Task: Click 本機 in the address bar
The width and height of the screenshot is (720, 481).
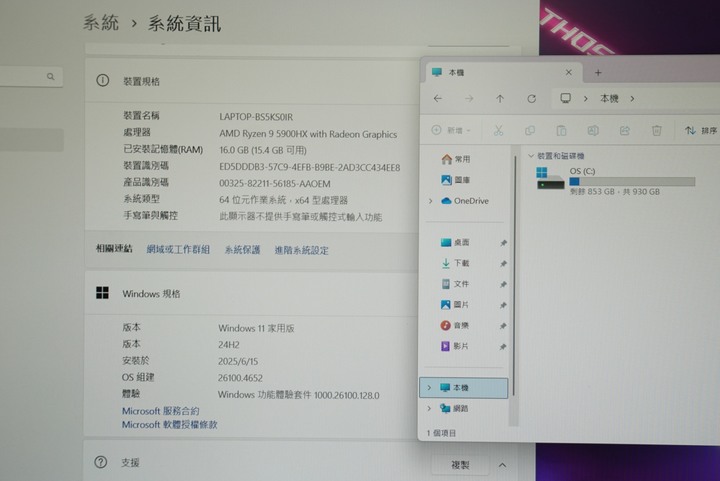Action: pos(609,98)
